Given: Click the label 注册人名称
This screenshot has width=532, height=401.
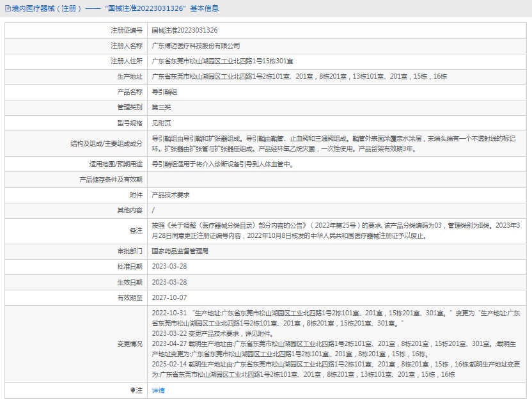Looking at the screenshot, I should point(127,46).
